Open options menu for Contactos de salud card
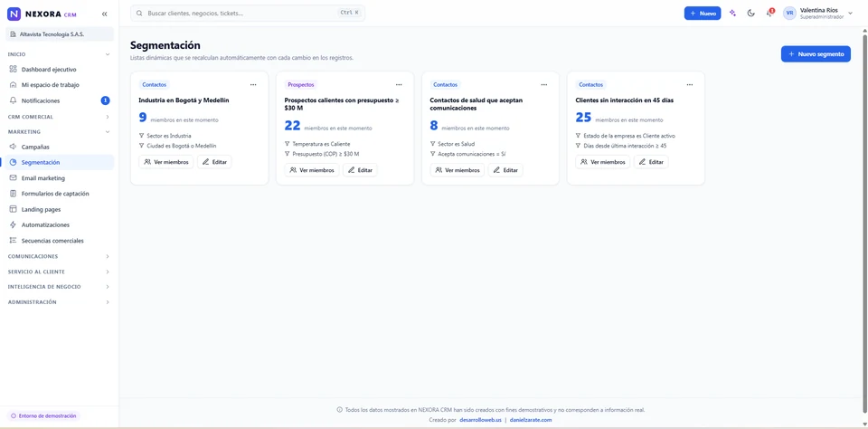 [x=544, y=85]
